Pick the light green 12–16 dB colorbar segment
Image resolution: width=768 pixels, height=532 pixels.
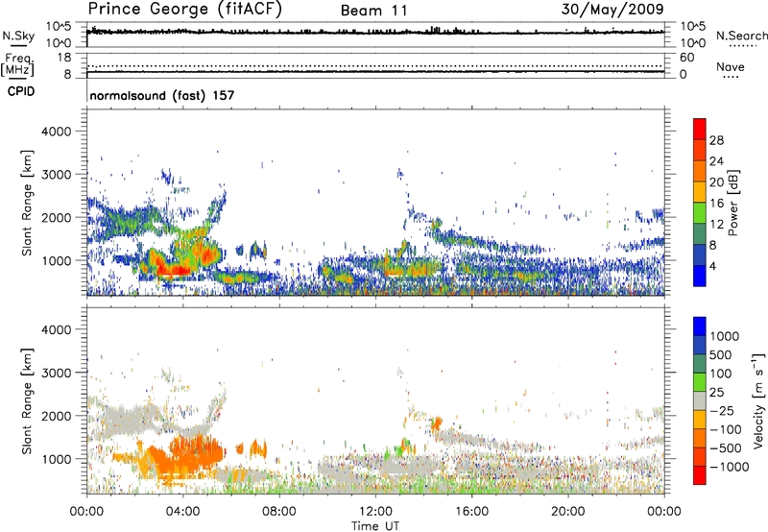(x=700, y=213)
